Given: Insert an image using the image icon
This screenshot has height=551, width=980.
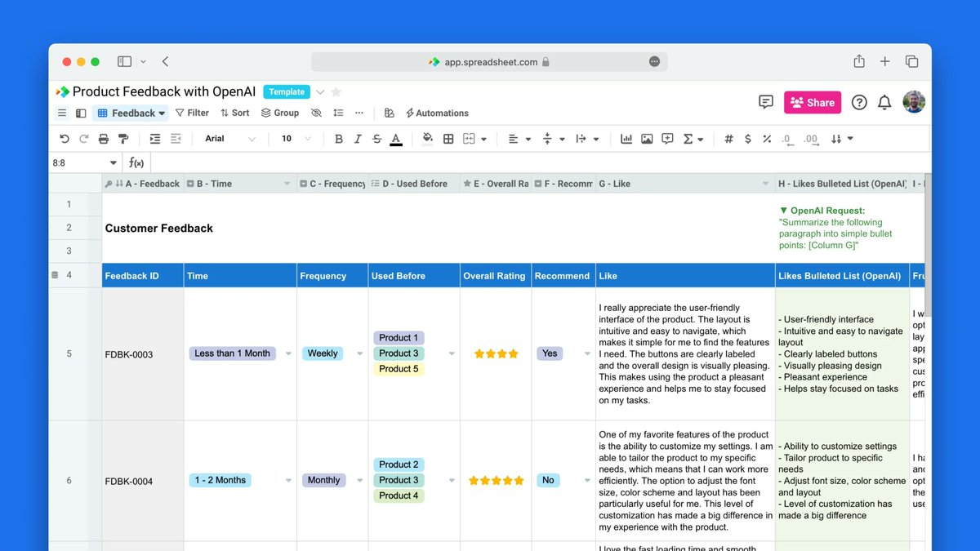Looking at the screenshot, I should click(x=647, y=139).
